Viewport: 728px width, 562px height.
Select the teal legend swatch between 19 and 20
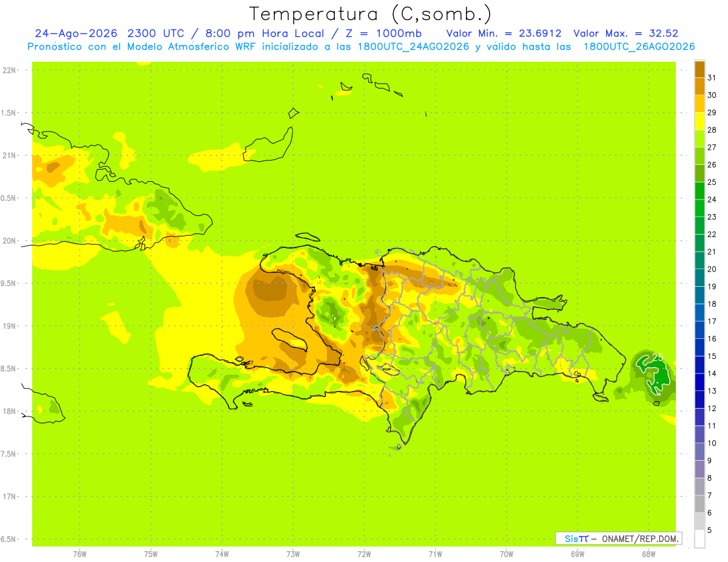point(699,278)
